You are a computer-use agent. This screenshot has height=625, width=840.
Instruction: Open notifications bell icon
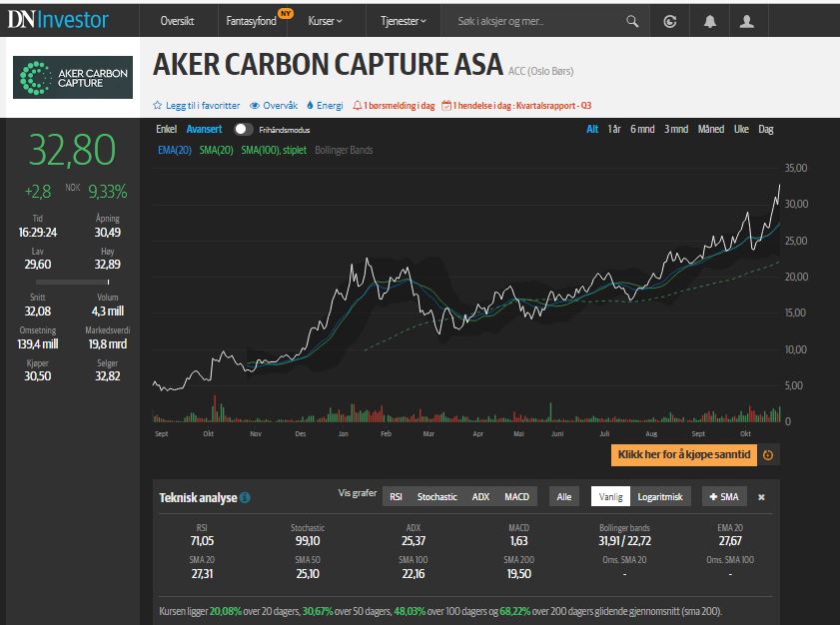[x=710, y=21]
